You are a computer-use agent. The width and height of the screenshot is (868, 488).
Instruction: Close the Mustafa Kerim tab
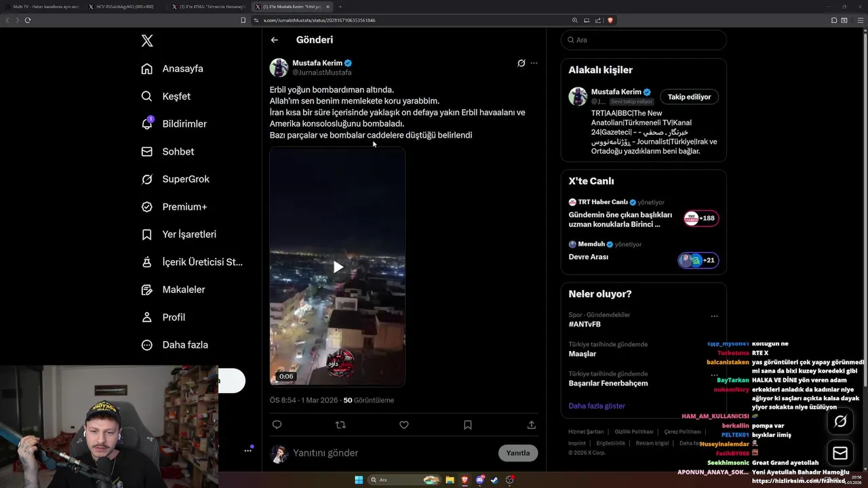coord(328,7)
